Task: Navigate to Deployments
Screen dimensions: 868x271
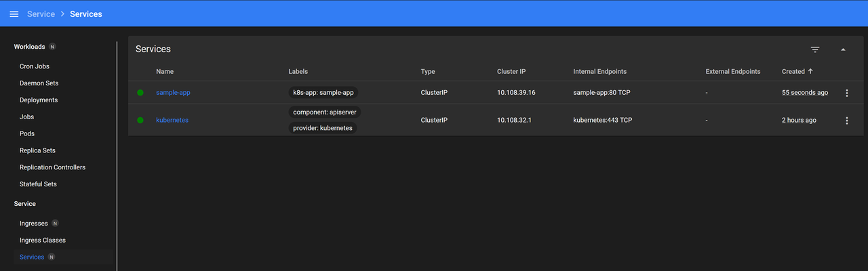Action: pyautogui.click(x=39, y=100)
